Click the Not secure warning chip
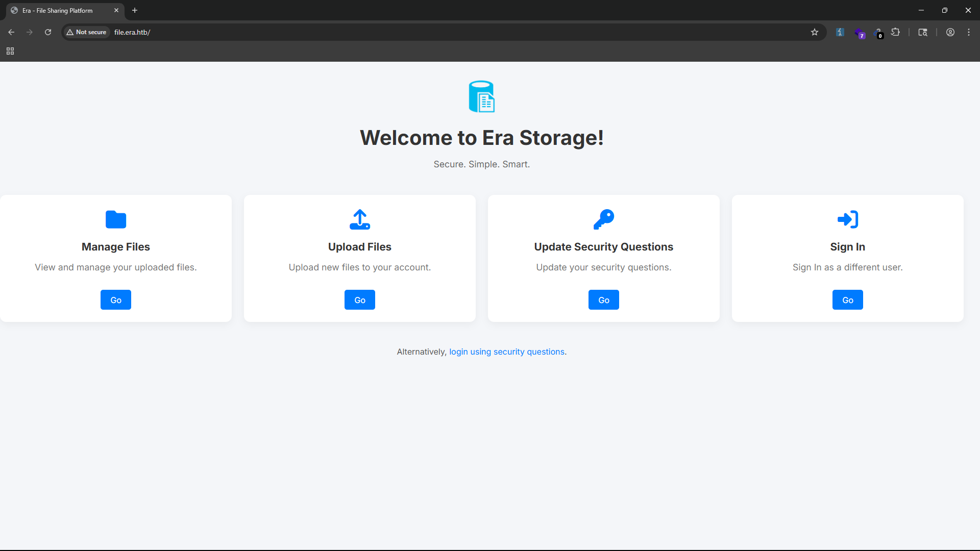This screenshot has width=980, height=551. pyautogui.click(x=87, y=32)
